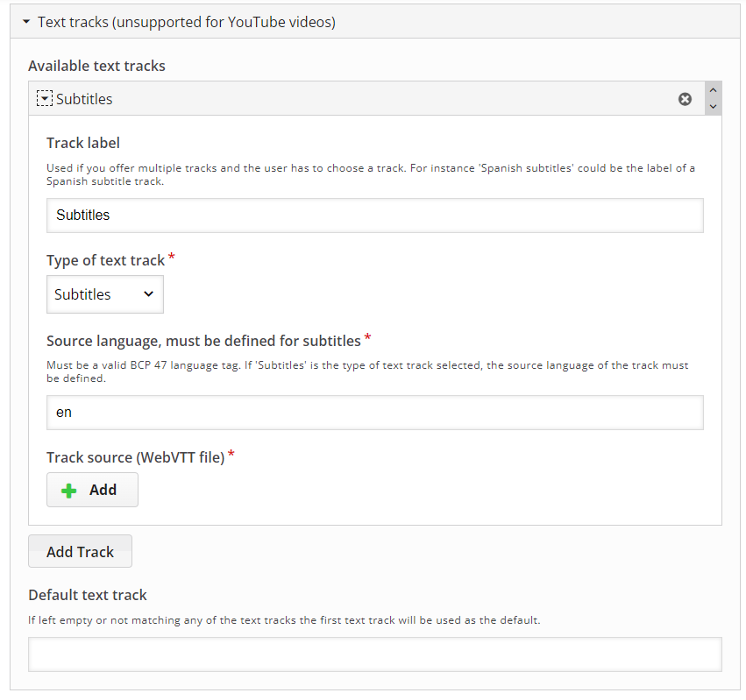This screenshot has width=746, height=700.
Task: Click the 'Type of text track' heading
Action: coord(105,260)
